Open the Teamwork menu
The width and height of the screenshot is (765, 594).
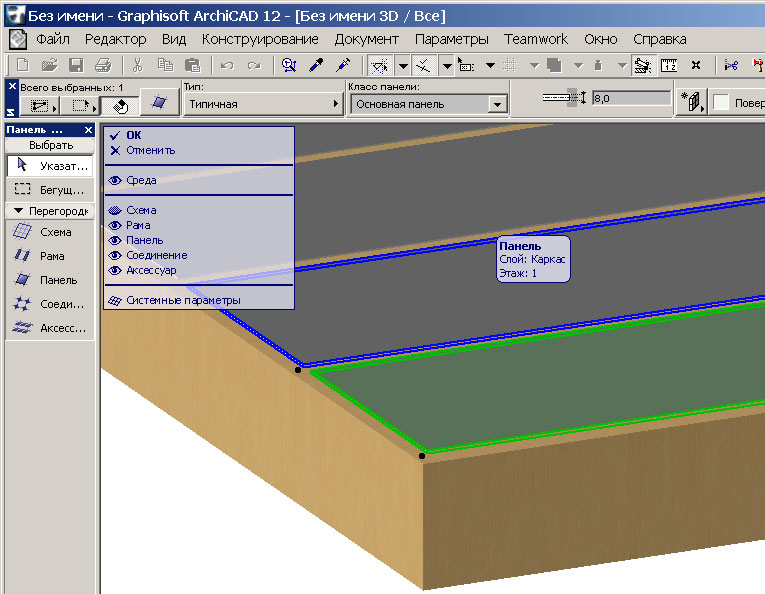click(535, 39)
